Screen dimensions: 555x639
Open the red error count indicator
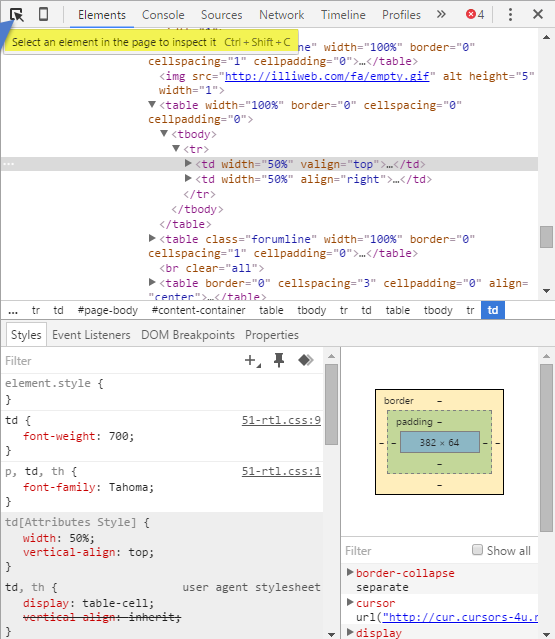pyautogui.click(x=475, y=15)
